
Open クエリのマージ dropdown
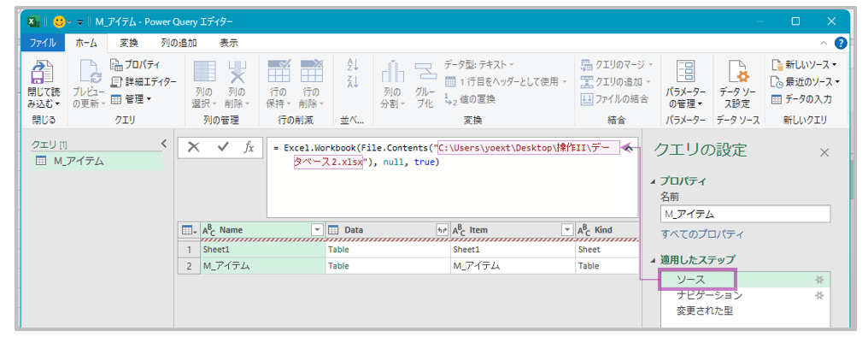617,64
